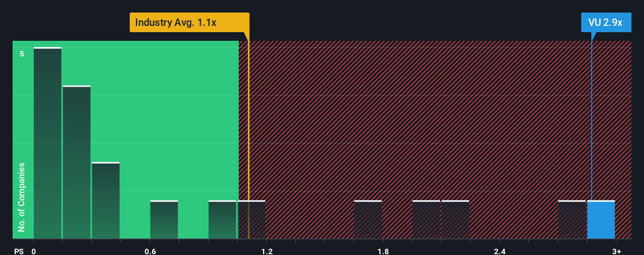
Task: Click the VU 2.9x label
Action: [606, 22]
